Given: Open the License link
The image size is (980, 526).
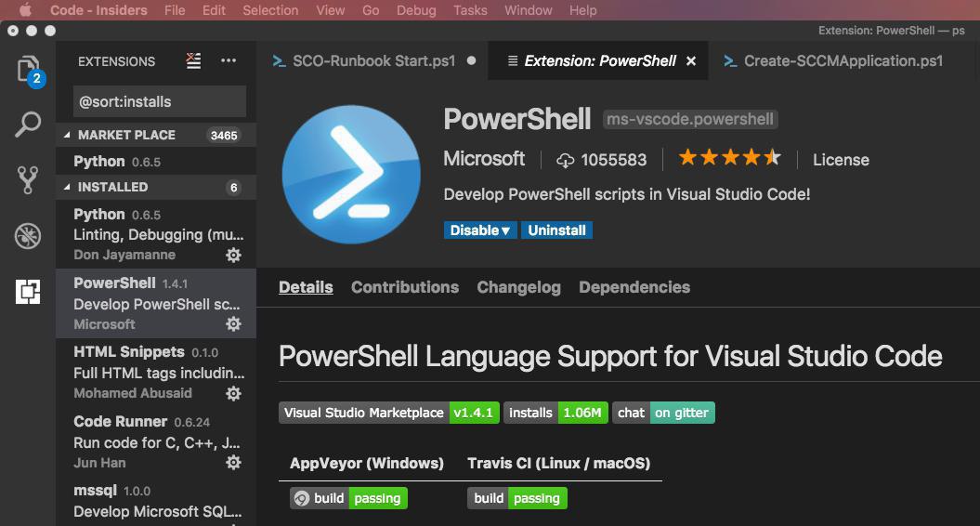Looking at the screenshot, I should 841,160.
